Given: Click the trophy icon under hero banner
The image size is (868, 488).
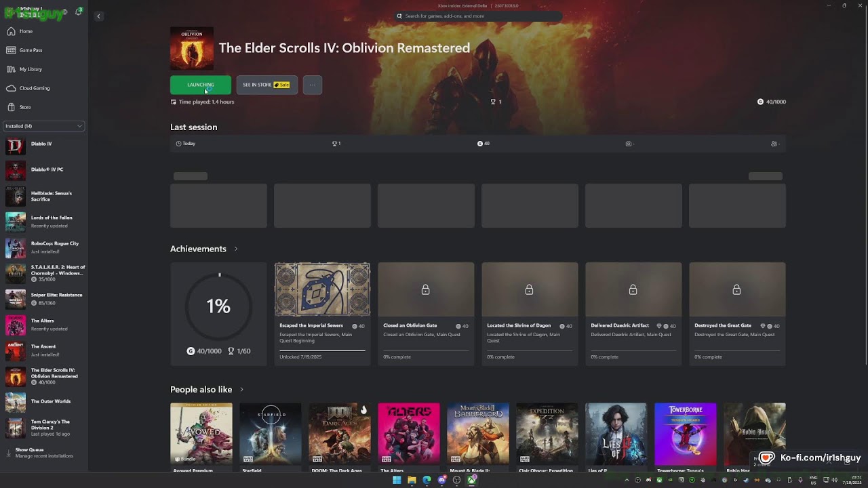Looking at the screenshot, I should [x=493, y=102].
